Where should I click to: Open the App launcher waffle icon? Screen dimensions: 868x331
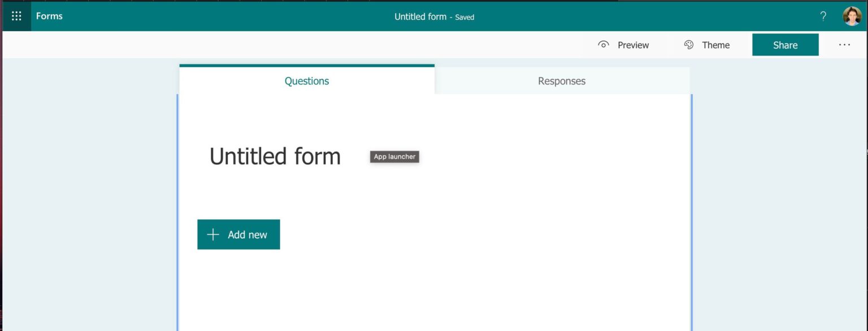pyautogui.click(x=15, y=16)
